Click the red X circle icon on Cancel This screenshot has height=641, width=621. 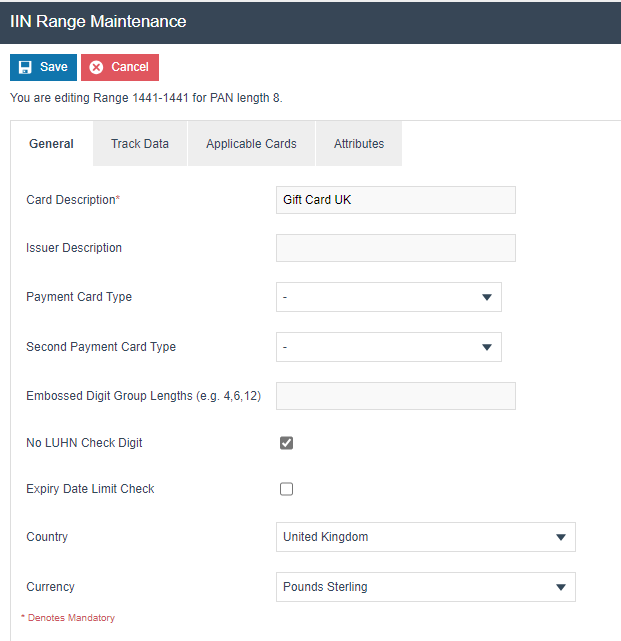coord(96,67)
